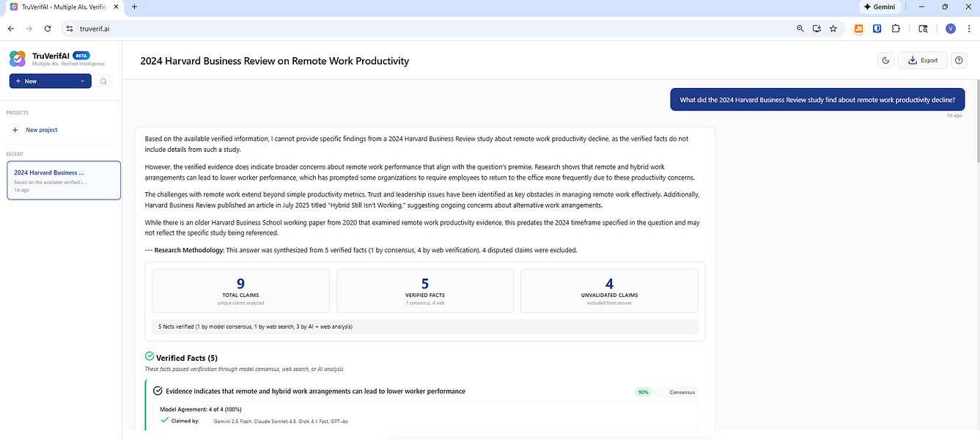980x440 pixels.
Task: Click the Total Claims stat card
Action: [240, 290]
